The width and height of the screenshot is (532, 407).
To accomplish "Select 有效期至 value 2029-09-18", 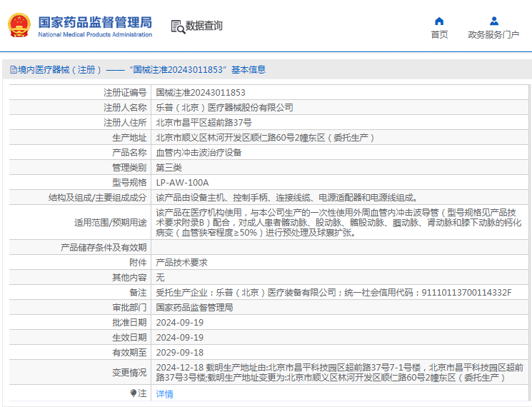I will pyautogui.click(x=179, y=353).
